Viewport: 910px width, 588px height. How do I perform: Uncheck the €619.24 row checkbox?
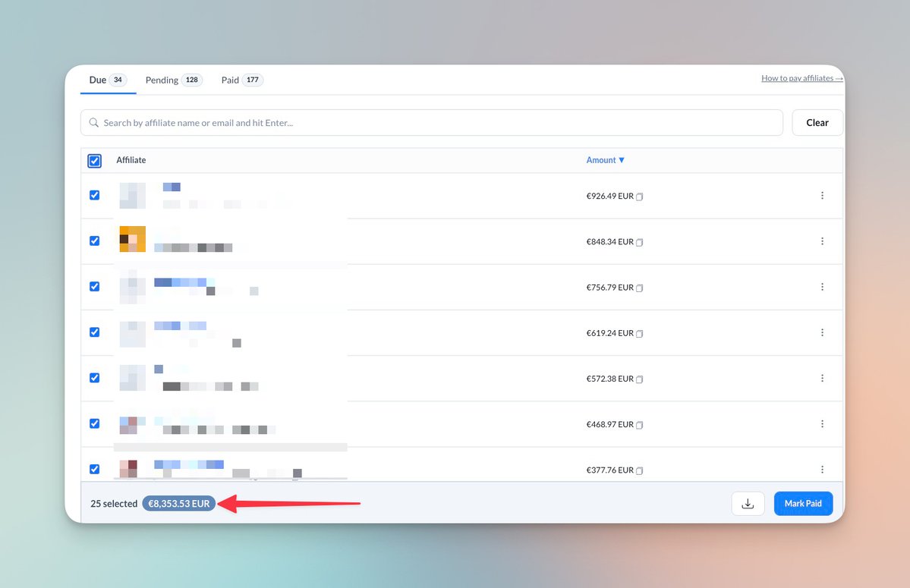tap(95, 332)
